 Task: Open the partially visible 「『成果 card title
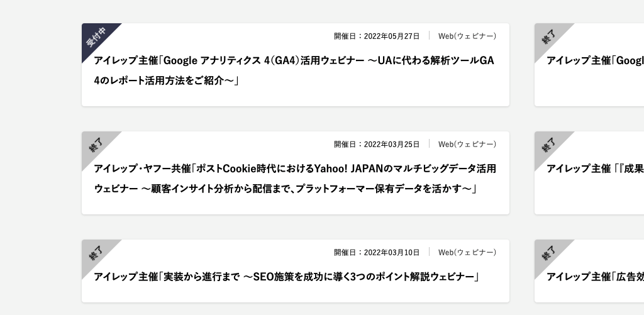coord(594,169)
